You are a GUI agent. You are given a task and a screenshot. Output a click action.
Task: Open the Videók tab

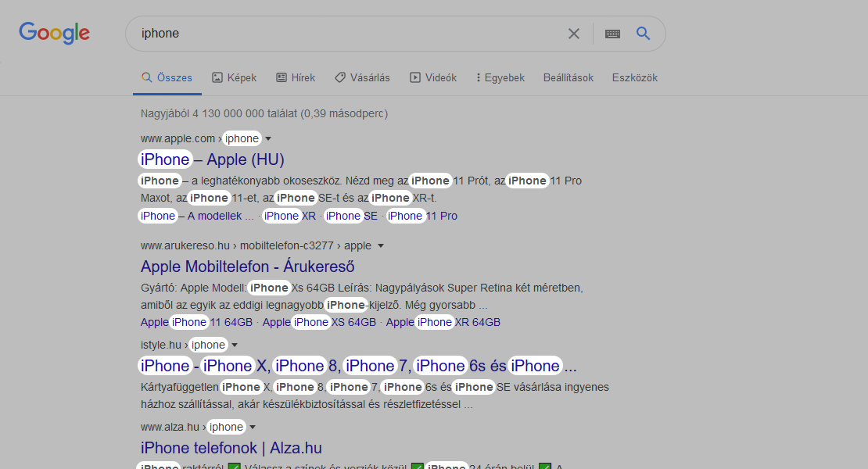point(433,78)
